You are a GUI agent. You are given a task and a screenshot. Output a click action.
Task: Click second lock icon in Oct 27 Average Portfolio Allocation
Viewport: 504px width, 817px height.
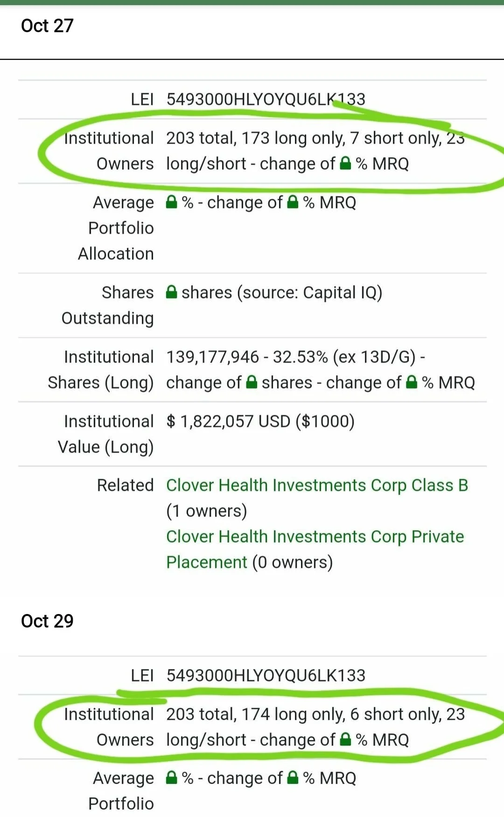pos(293,202)
